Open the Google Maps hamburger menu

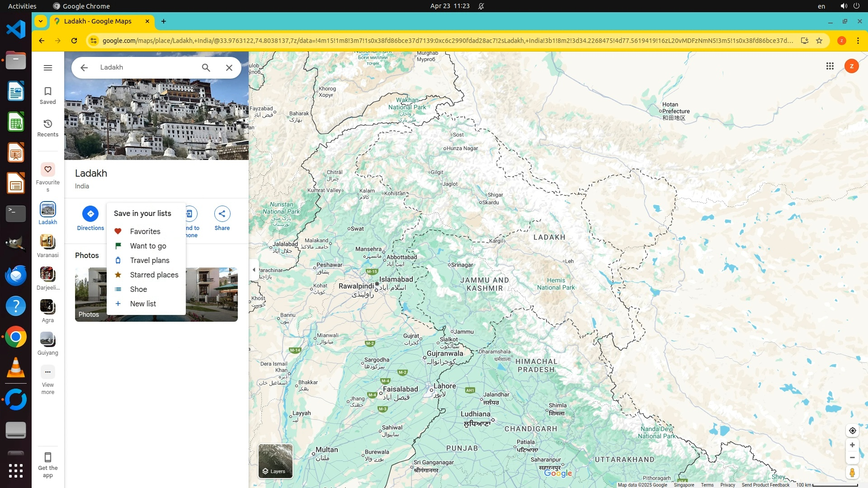click(48, 68)
